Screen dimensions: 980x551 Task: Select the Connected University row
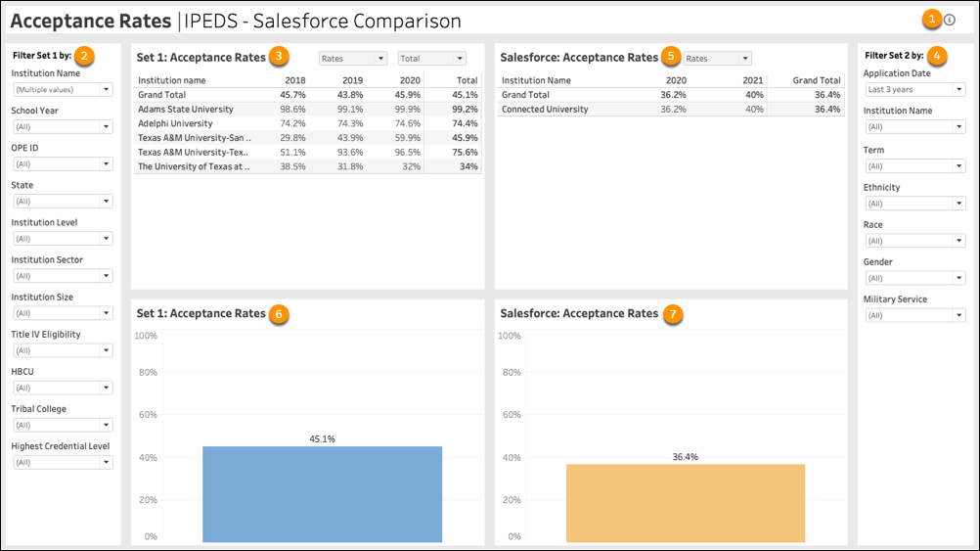[x=671, y=109]
